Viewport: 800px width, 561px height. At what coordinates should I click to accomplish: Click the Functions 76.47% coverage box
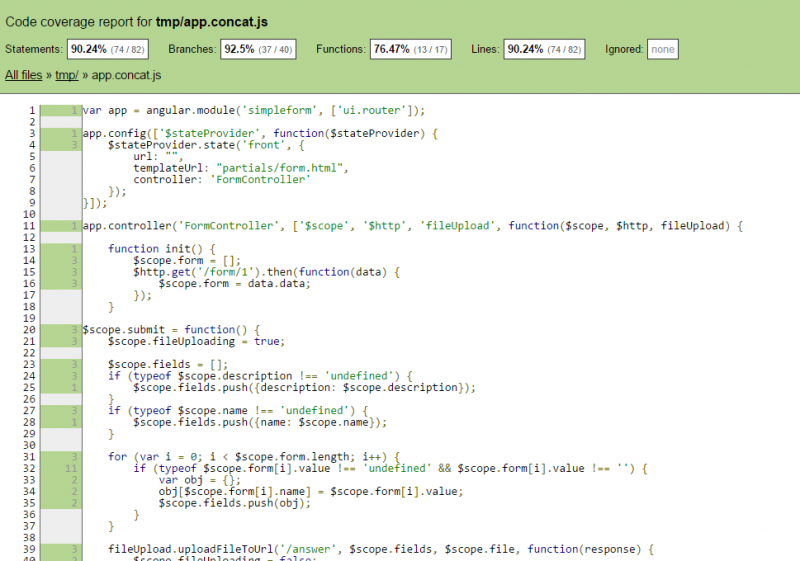point(410,49)
